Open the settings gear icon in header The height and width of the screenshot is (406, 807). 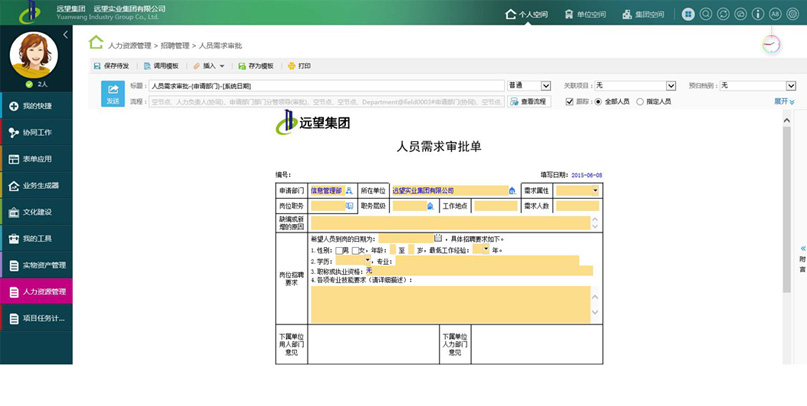pos(793,14)
